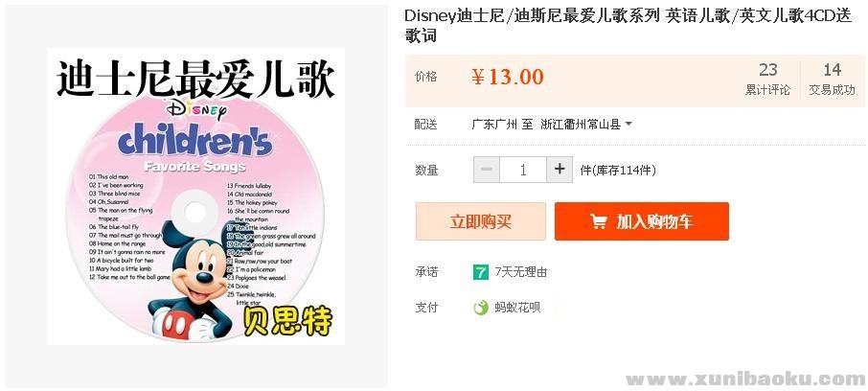
Task: Increase quantity with the plus button
Action: coord(560,170)
